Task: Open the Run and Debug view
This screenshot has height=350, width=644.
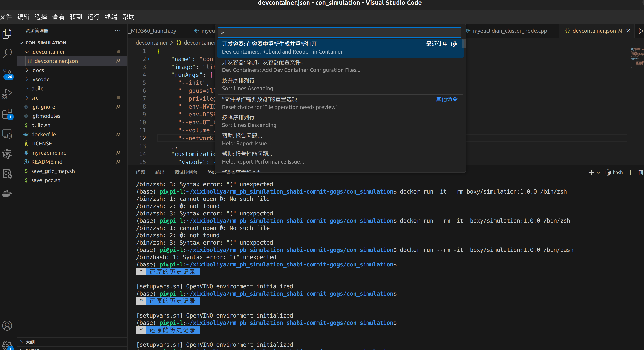Action: 7,94
